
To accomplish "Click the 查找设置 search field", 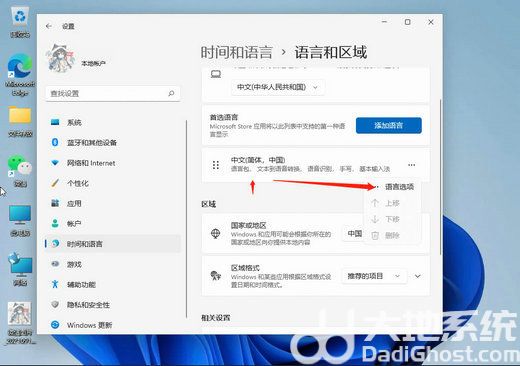I will coord(113,93).
